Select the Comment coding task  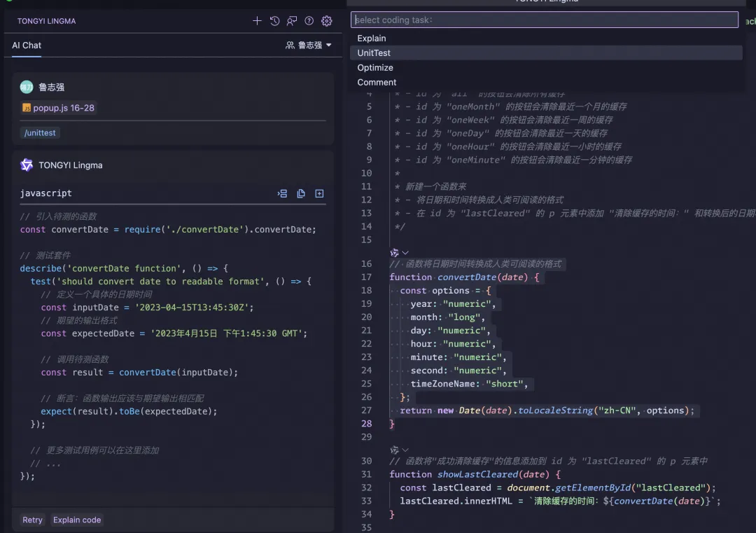click(546, 83)
